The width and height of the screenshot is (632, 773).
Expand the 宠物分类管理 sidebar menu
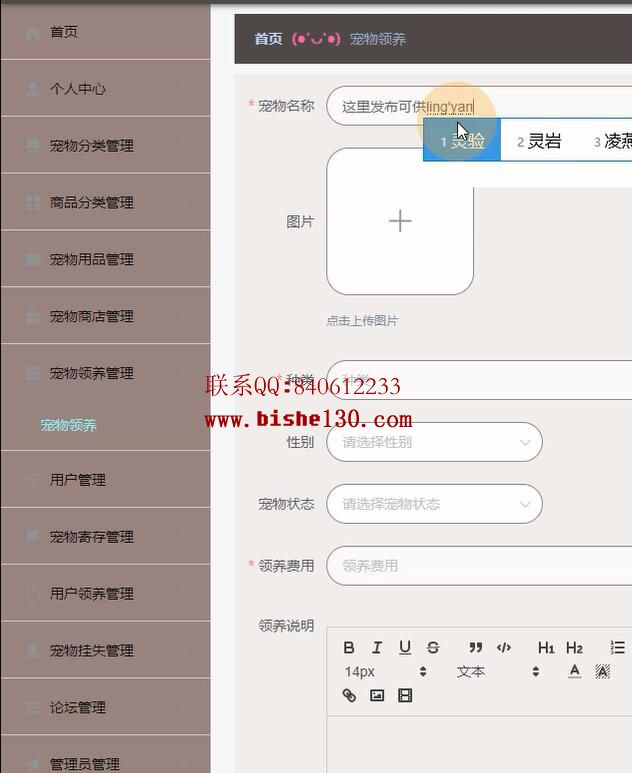coord(105,145)
